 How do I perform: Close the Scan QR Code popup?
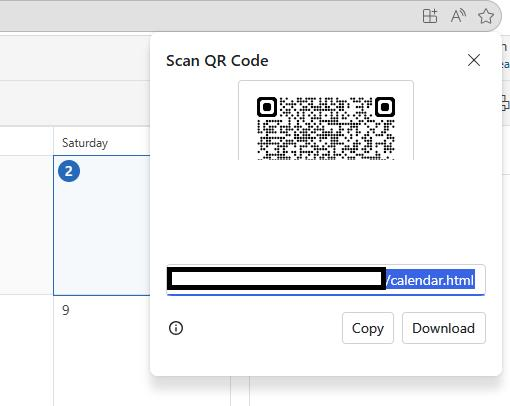click(x=474, y=60)
